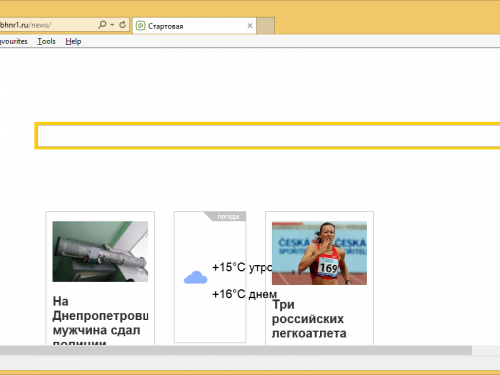The height and width of the screenshot is (375, 500).
Task: Close the Стартовая tab
Action: pyautogui.click(x=250, y=26)
